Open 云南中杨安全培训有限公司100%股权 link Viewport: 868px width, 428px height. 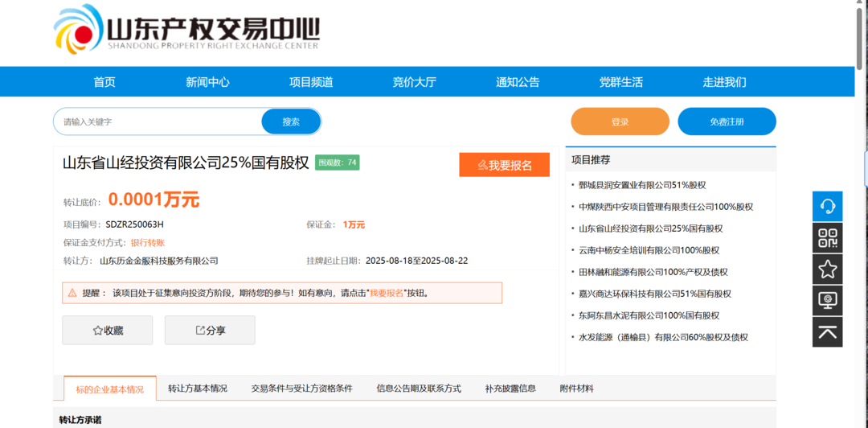(x=649, y=250)
